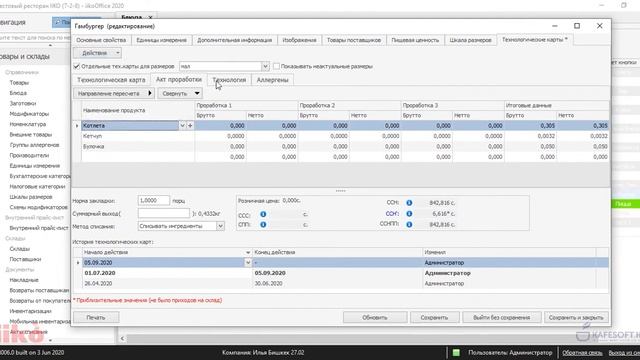The image size is (640, 360).
Task: Open the Дополнительная информация tab
Action: (x=234, y=40)
